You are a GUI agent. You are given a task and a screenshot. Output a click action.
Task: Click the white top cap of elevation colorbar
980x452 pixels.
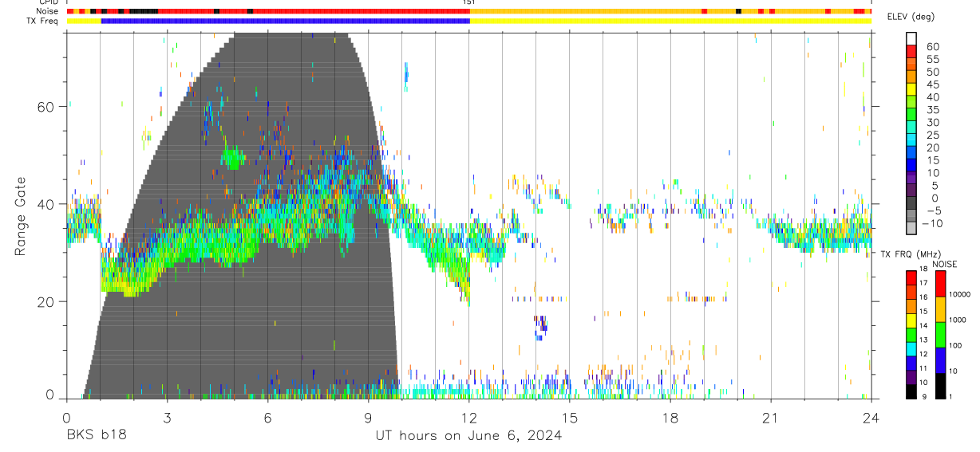pos(911,38)
